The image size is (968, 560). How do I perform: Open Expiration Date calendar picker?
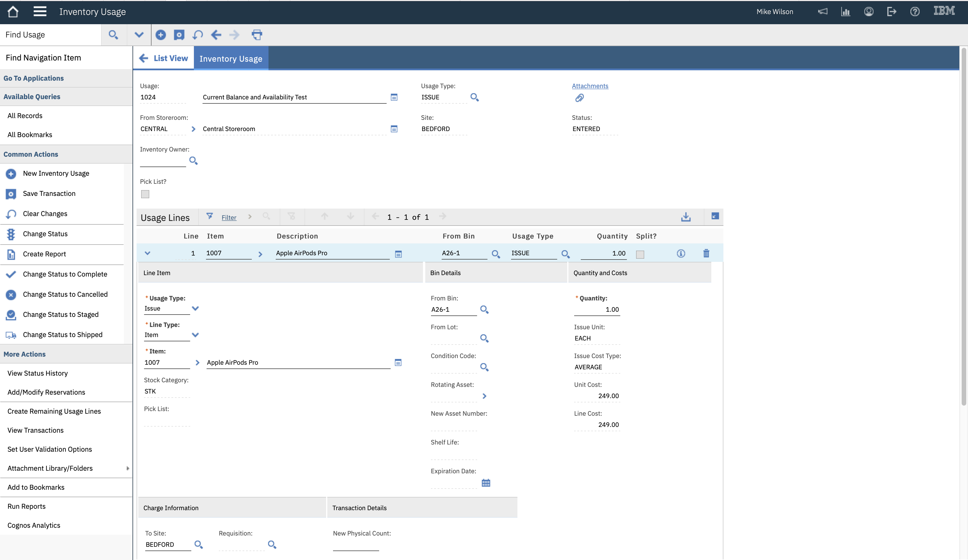(x=486, y=483)
